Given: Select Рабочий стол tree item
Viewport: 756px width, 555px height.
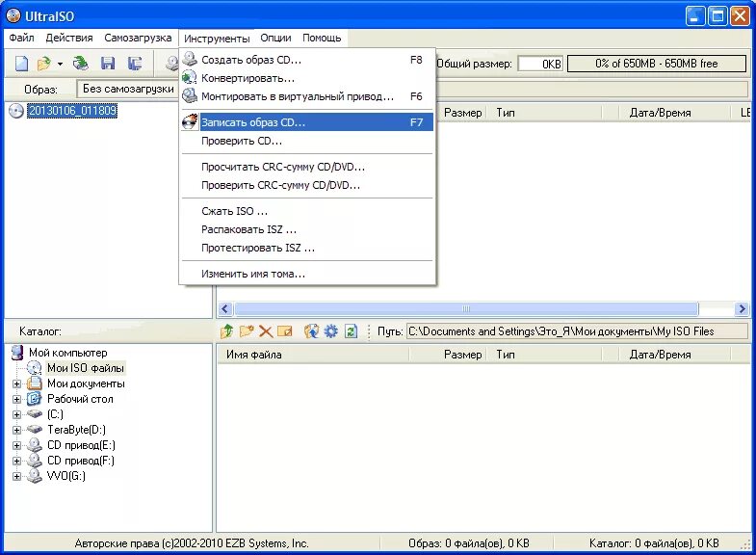Looking at the screenshot, I should 80,399.
